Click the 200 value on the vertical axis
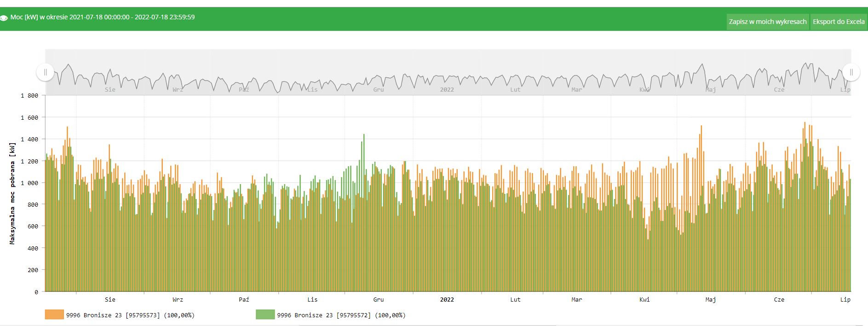This screenshot has height=326, width=868. (x=33, y=270)
